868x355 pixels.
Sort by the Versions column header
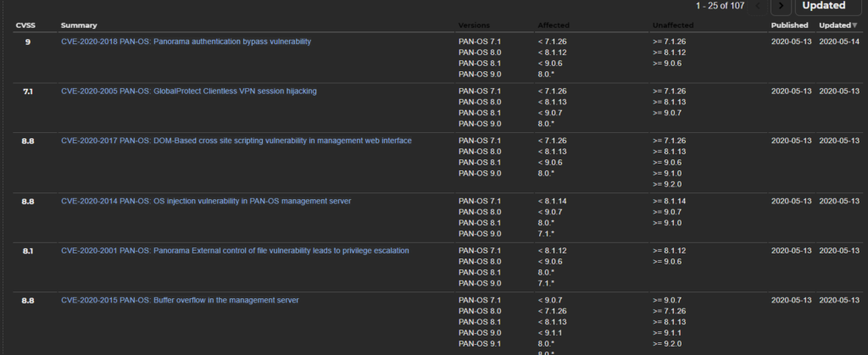(474, 25)
